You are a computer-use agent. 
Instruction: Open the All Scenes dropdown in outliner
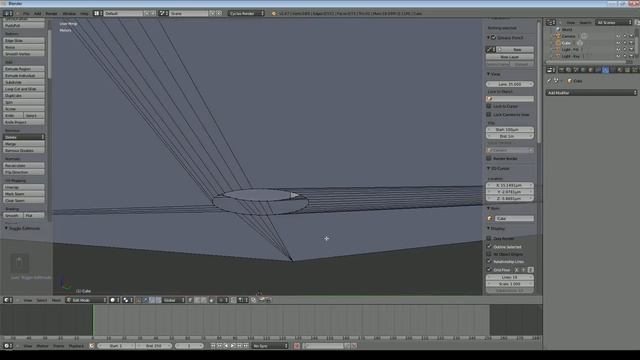(x=613, y=22)
